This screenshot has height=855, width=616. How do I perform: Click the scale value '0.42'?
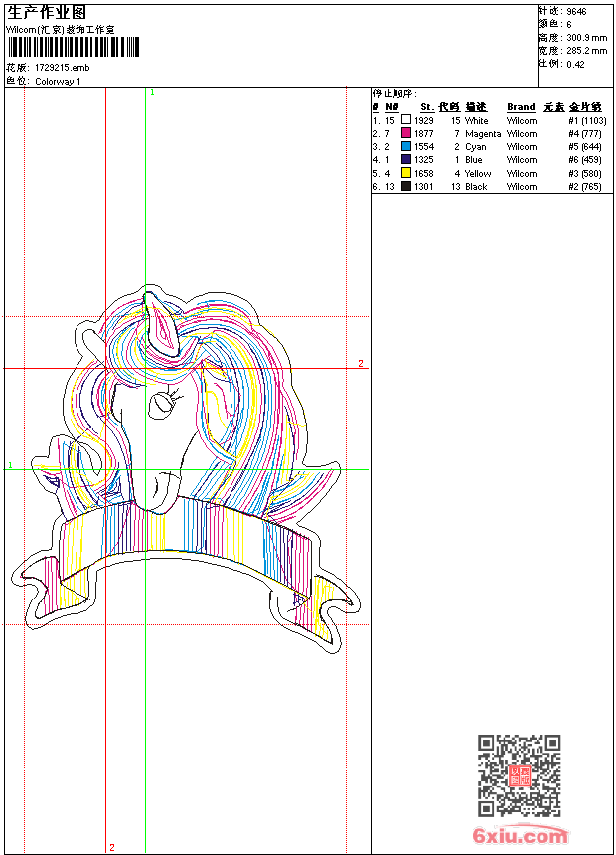coord(575,64)
